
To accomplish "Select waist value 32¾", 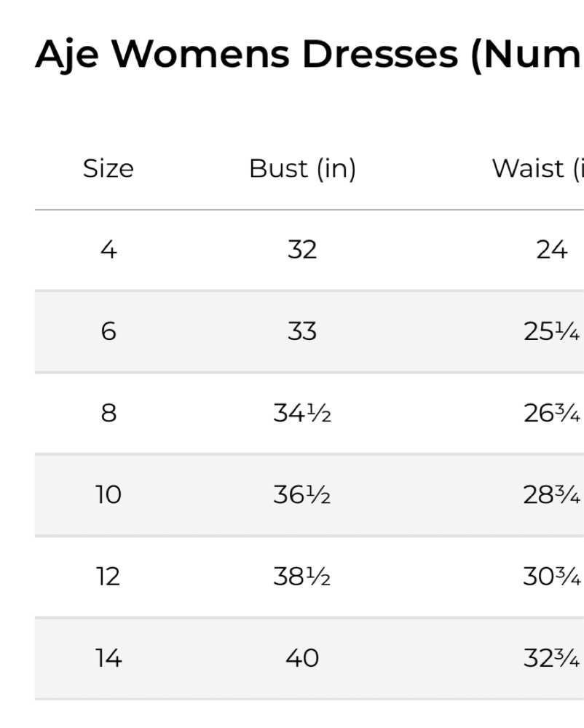I will click(x=552, y=658).
